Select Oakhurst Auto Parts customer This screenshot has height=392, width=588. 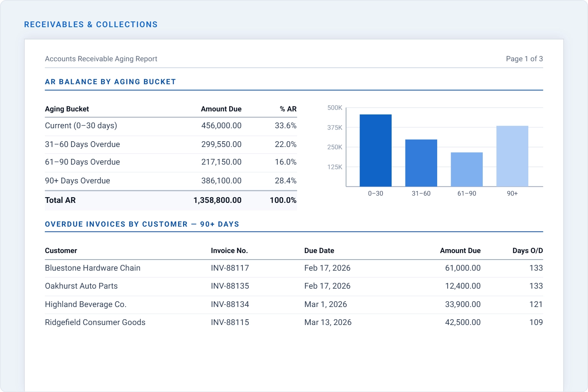click(81, 286)
